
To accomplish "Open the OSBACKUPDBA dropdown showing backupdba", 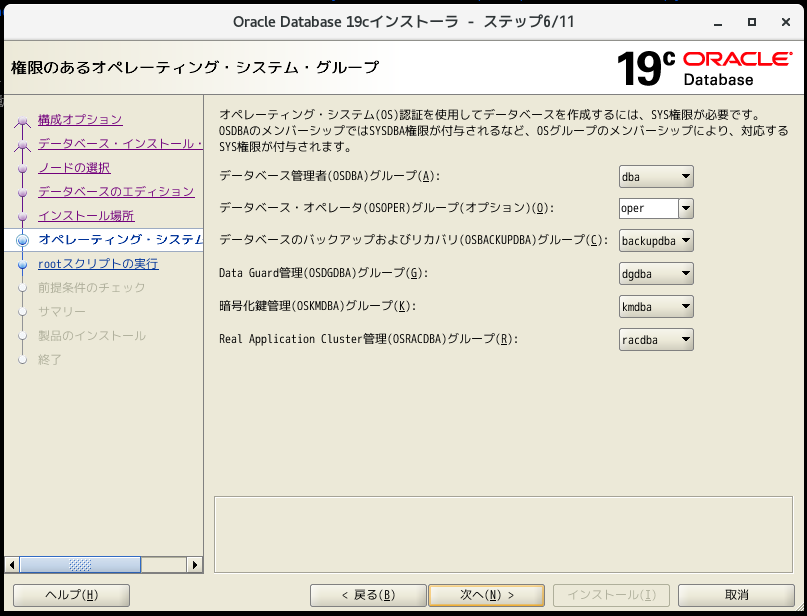I will point(656,240).
